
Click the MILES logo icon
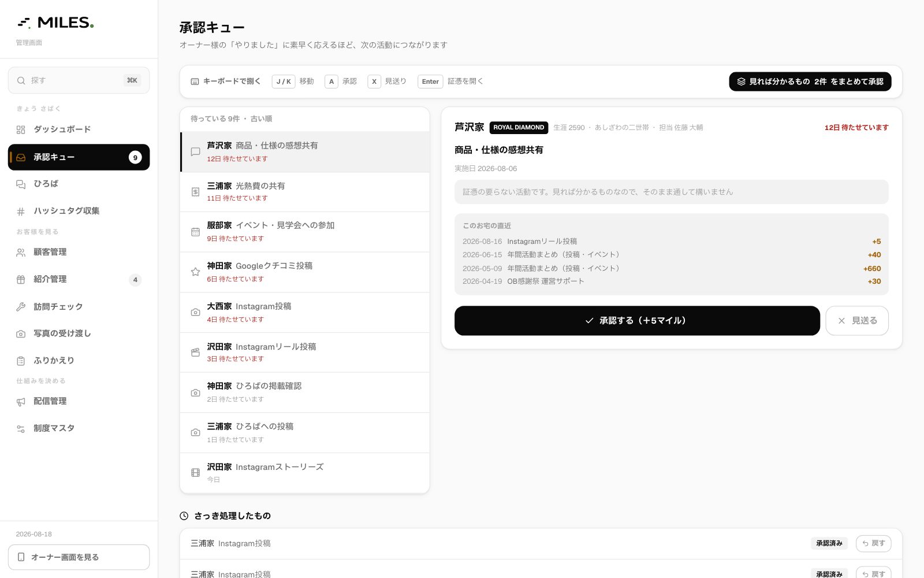[24, 23]
